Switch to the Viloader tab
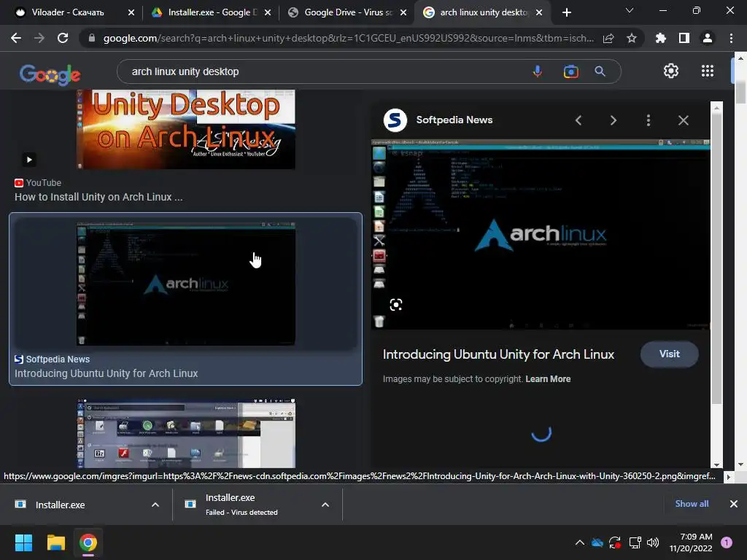The width and height of the screenshot is (747, 560). (66, 12)
